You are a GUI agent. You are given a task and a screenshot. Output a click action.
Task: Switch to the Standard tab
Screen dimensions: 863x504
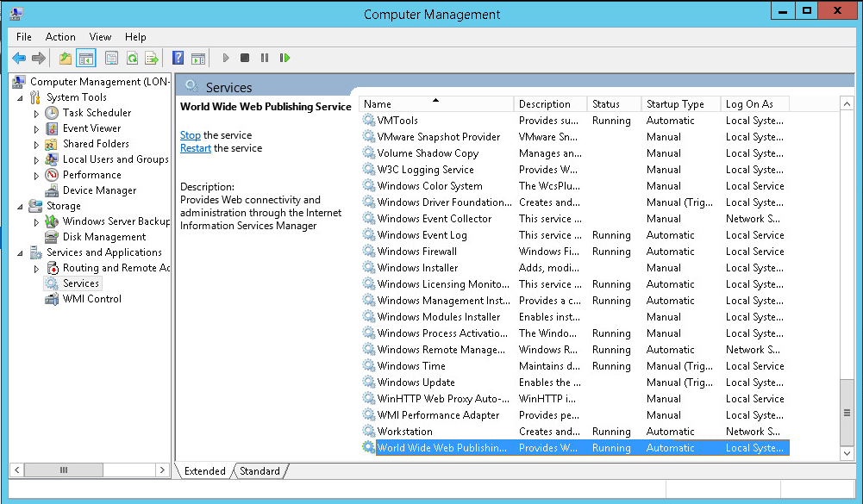point(260,471)
